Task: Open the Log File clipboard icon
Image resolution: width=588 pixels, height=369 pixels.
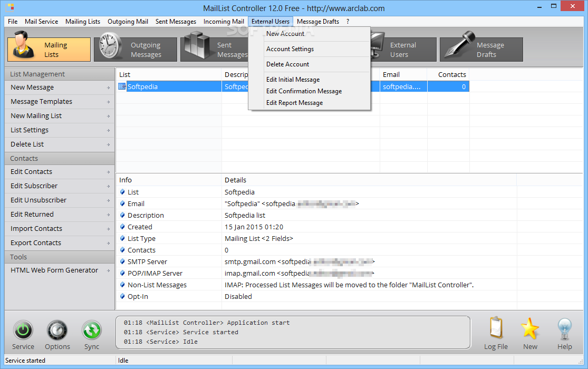Action: (496, 328)
